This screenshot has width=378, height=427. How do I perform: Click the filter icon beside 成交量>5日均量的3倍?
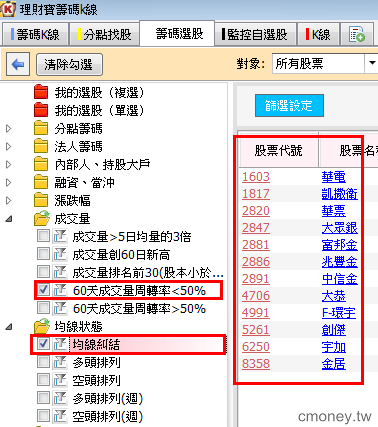[60, 236]
